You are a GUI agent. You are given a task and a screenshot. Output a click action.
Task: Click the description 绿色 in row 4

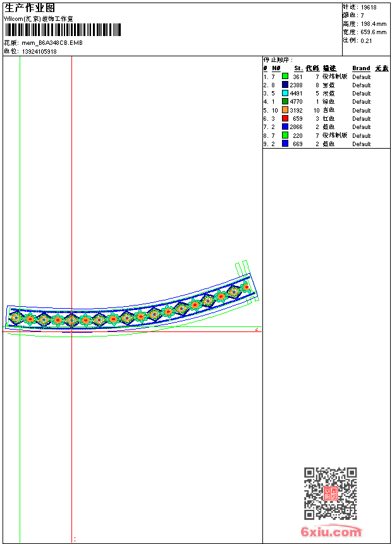pos(329,102)
